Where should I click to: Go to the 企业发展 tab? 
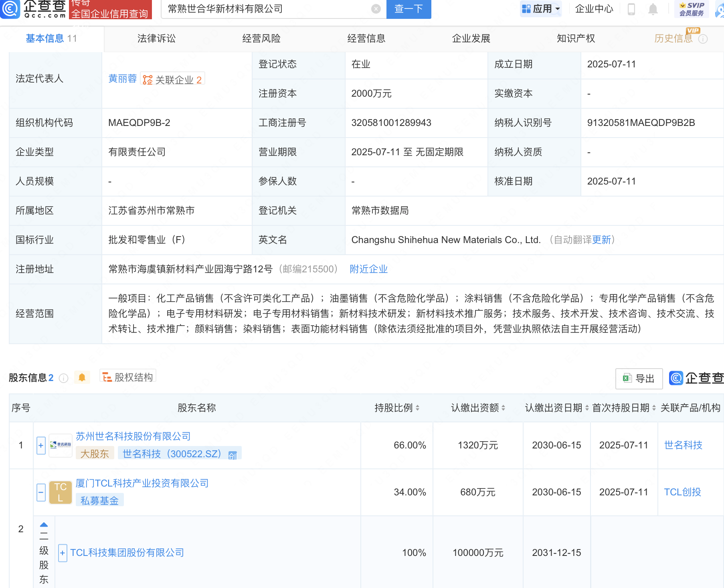tap(471, 39)
